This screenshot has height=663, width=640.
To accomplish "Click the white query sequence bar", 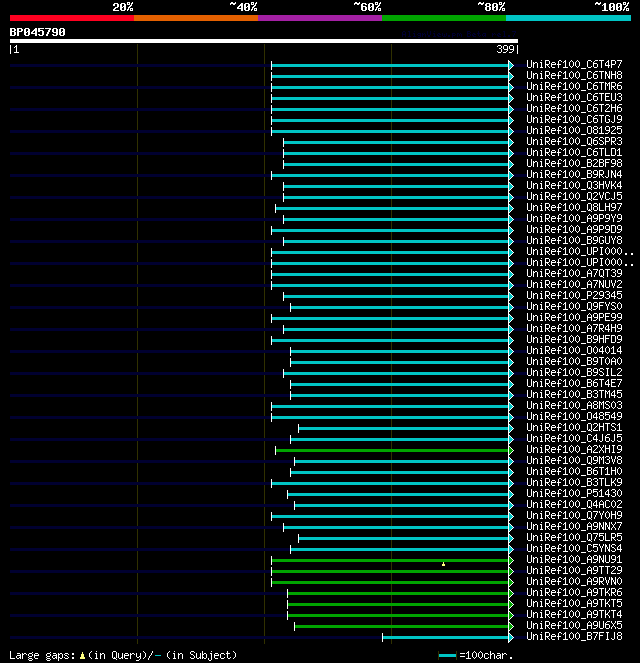I will pyautogui.click(x=264, y=41).
